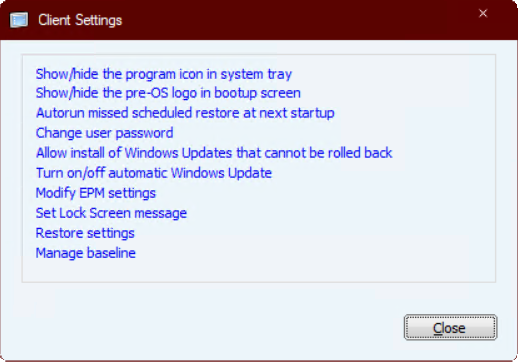Open 'Show/hide the pre-OS logo in bootup screen'
Viewport: 518px width, 362px height.
(x=168, y=93)
